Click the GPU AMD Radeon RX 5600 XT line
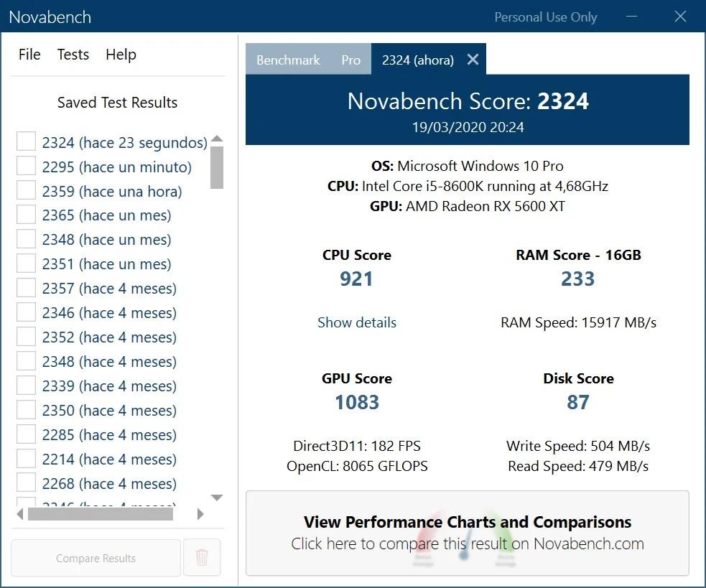 tap(468, 206)
